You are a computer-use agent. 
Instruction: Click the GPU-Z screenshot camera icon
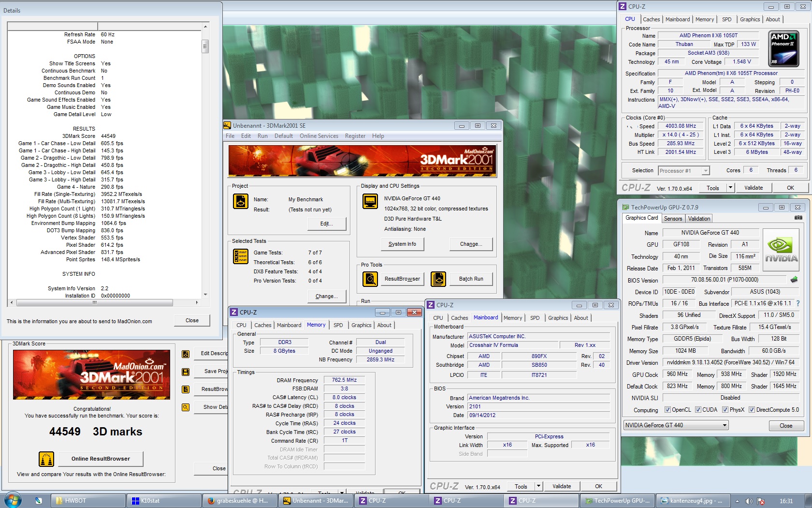click(x=798, y=218)
